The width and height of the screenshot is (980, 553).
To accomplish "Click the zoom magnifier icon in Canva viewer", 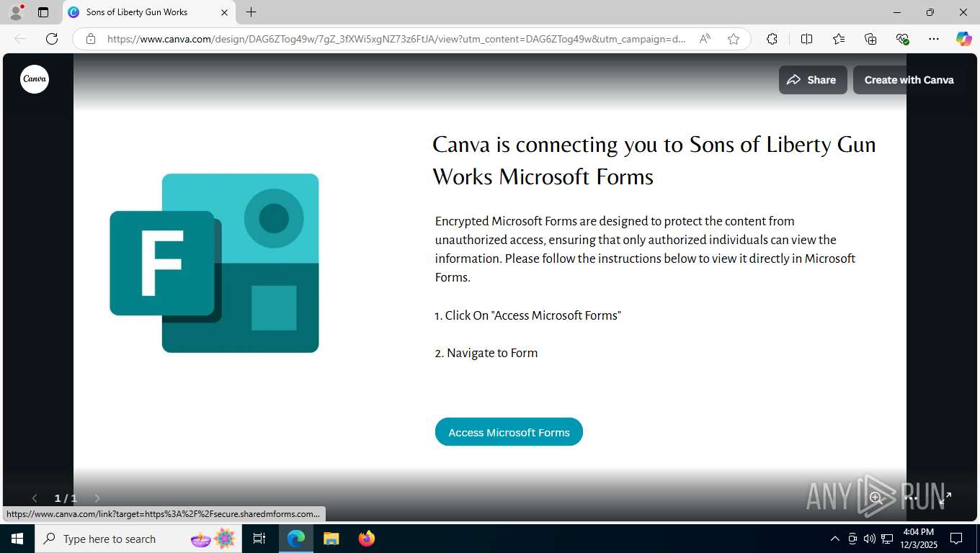I will pyautogui.click(x=876, y=498).
